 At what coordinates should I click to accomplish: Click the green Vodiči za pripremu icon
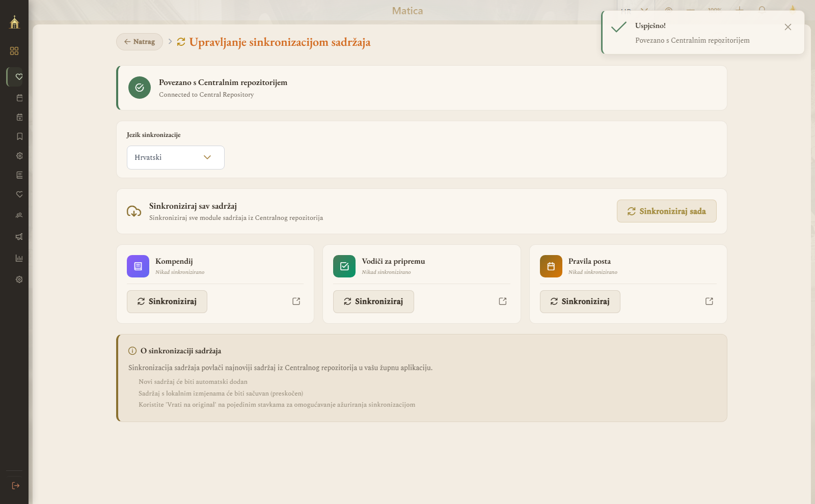[x=344, y=266]
